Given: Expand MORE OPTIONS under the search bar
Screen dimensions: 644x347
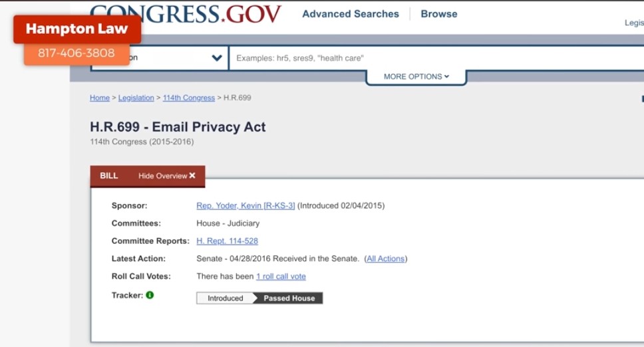Looking at the screenshot, I should (x=416, y=77).
